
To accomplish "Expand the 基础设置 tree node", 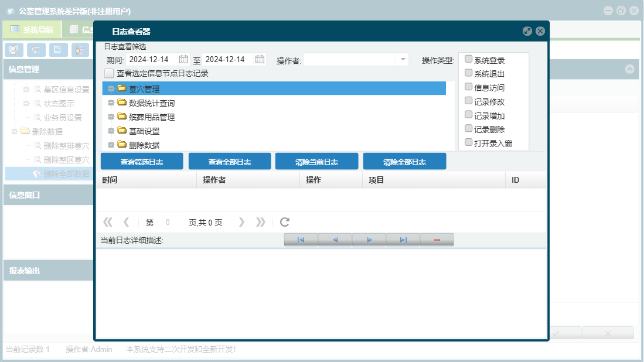I will point(111,131).
